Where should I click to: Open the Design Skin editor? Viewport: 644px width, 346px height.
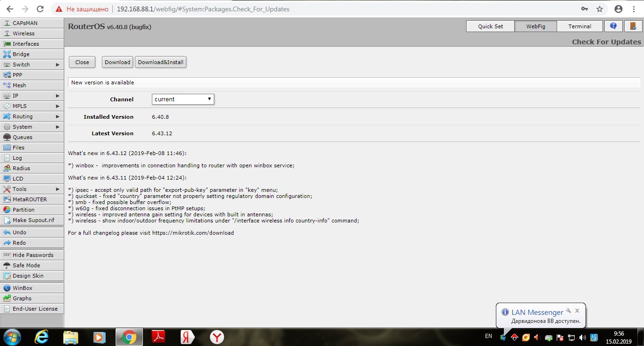pyautogui.click(x=32, y=276)
